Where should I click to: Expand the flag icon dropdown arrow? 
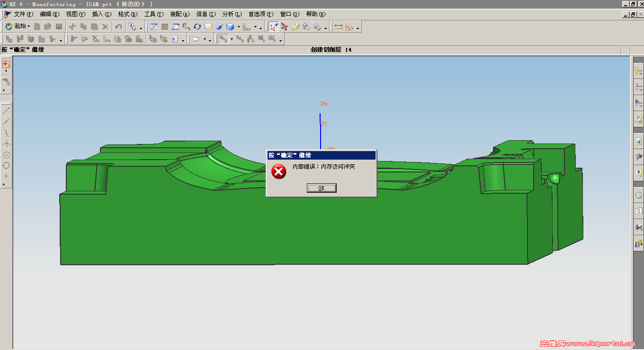[205, 40]
